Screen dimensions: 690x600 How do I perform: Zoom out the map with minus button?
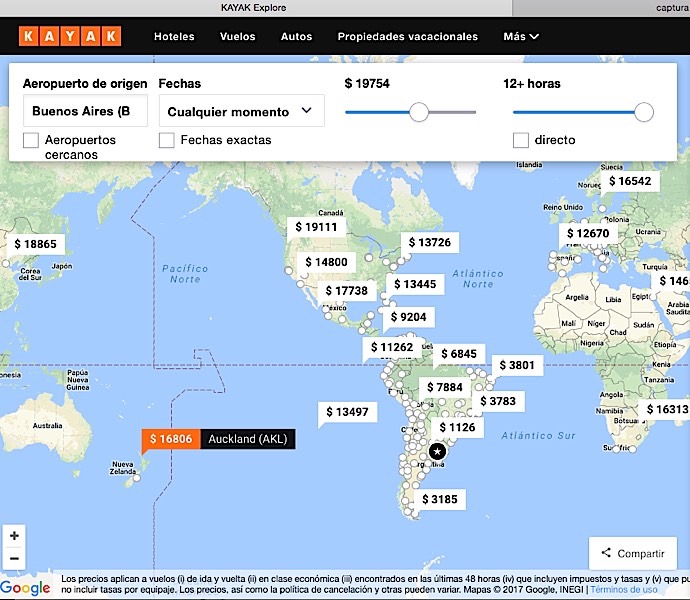pyautogui.click(x=14, y=558)
